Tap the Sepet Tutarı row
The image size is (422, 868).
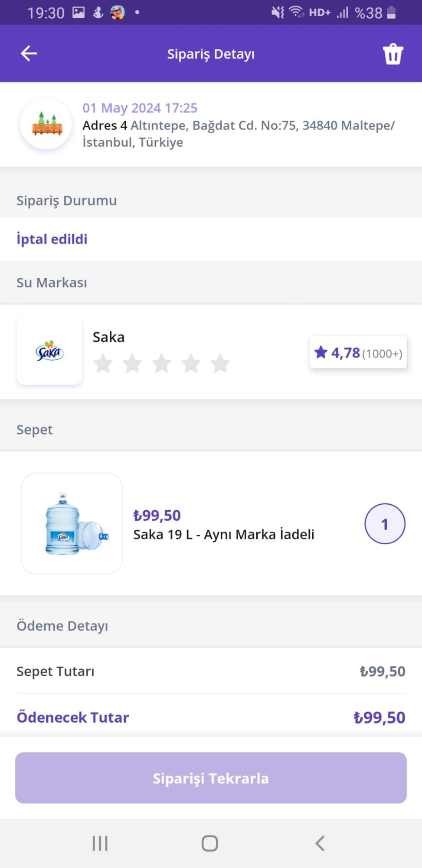coord(211,671)
